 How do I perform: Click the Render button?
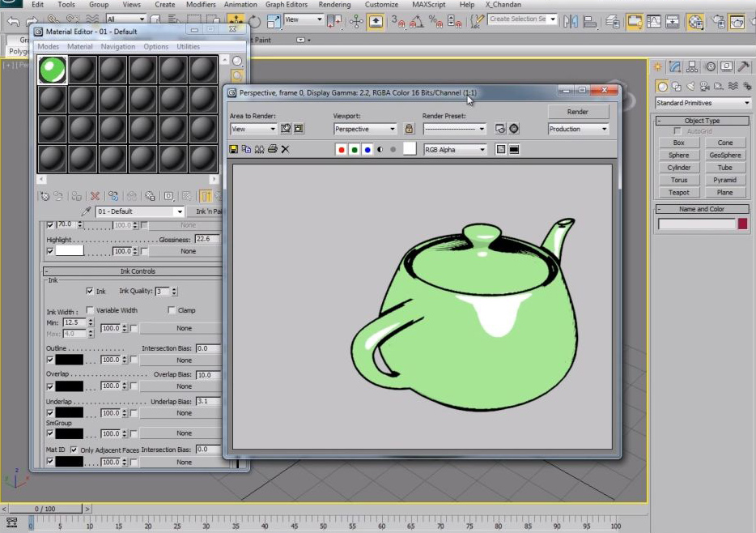578,112
